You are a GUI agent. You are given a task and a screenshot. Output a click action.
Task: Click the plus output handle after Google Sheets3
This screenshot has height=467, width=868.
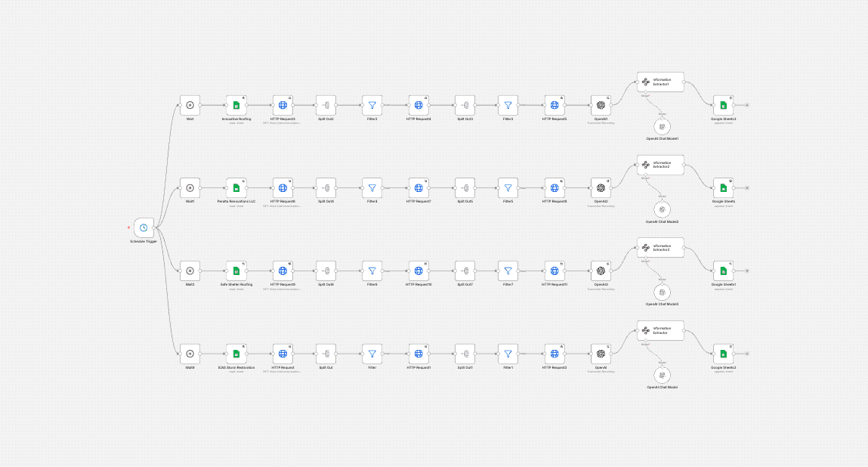click(747, 105)
